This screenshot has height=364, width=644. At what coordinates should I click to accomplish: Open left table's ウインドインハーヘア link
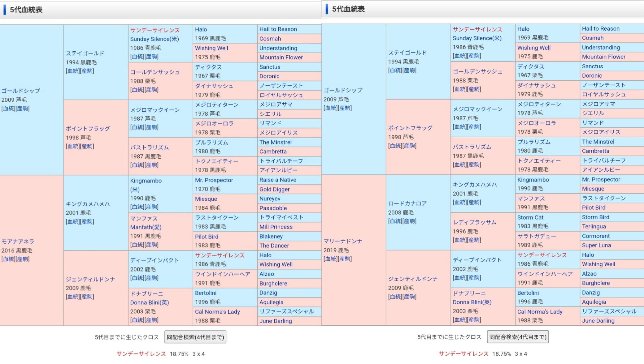click(x=222, y=274)
